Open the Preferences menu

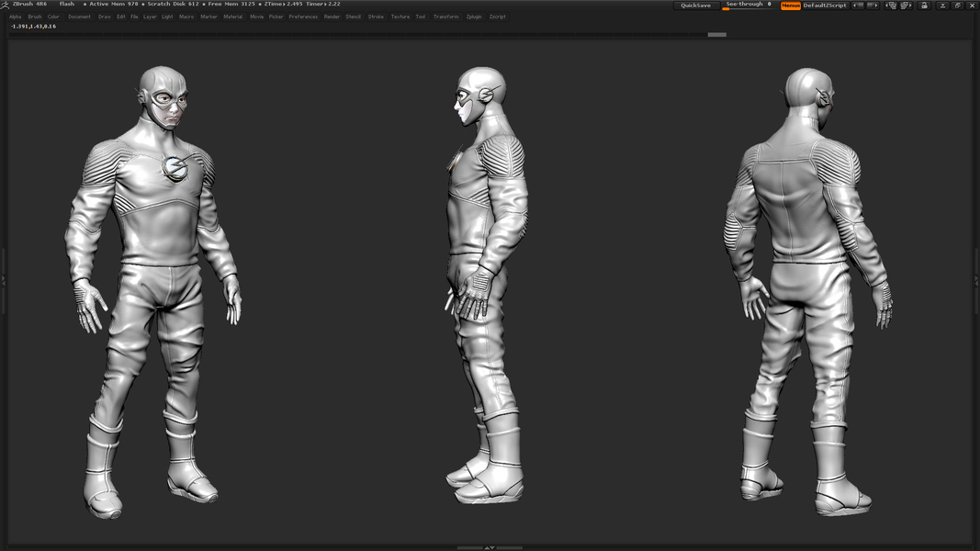coord(303,17)
